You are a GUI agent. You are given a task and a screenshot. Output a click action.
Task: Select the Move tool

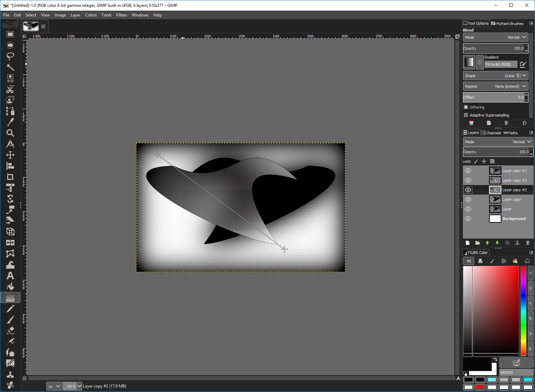tap(10, 155)
